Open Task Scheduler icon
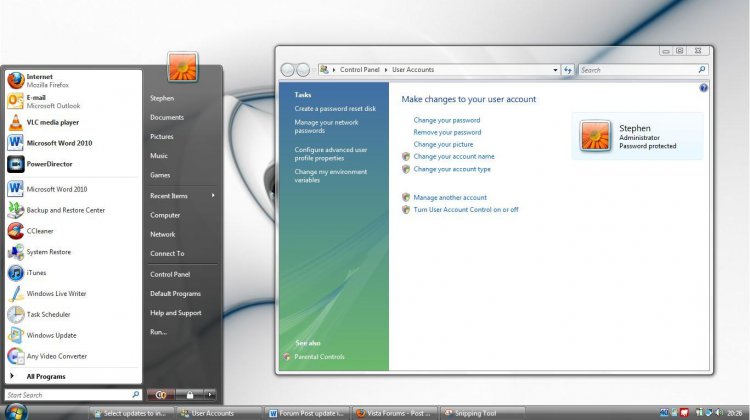Screen dimensions: 750x420 (x=16, y=314)
